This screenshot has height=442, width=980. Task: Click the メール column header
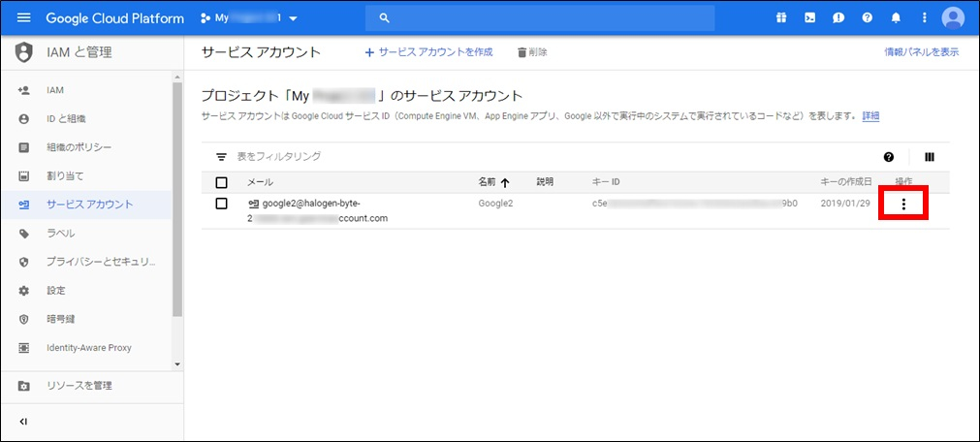[x=260, y=182]
